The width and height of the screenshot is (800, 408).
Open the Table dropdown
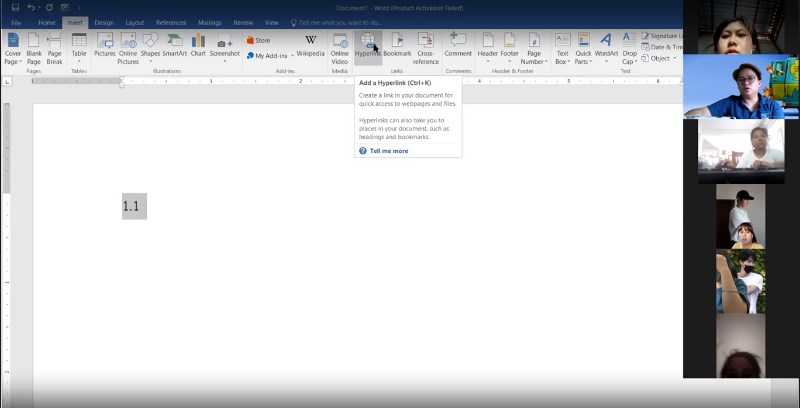click(x=79, y=62)
